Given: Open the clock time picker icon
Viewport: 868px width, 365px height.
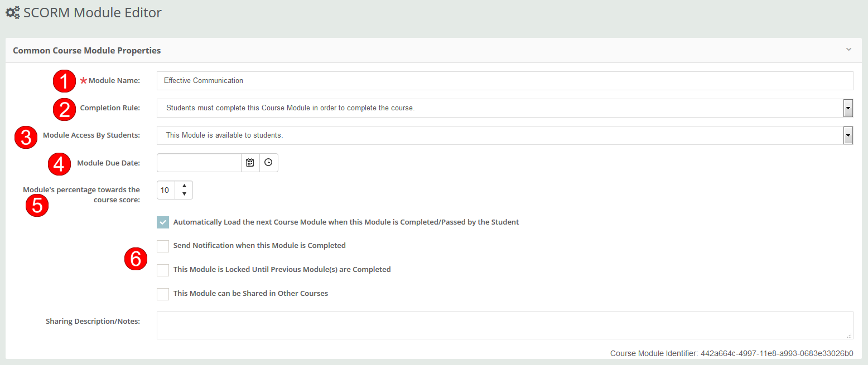Looking at the screenshot, I should pos(268,163).
